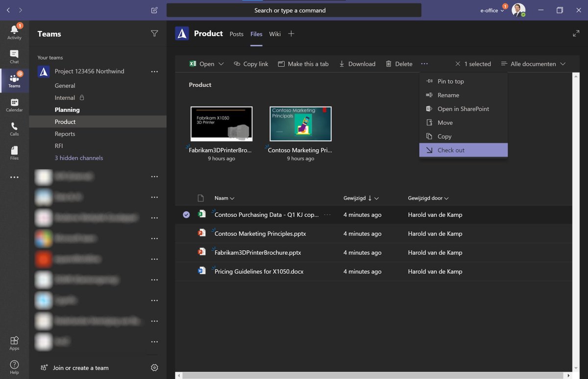This screenshot has height=379, width=588.
Task: Open more options for Project 123456 Northwind
Action: pyautogui.click(x=154, y=71)
